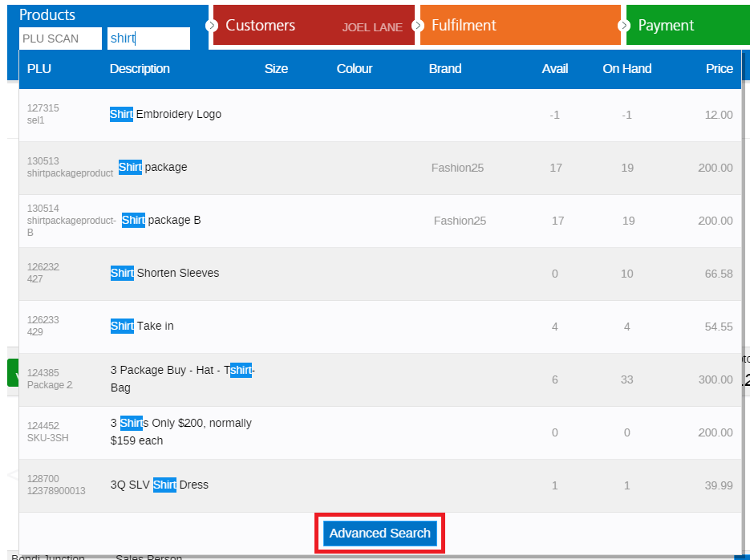
Task: Sort by the PLU column header
Action: 39,69
